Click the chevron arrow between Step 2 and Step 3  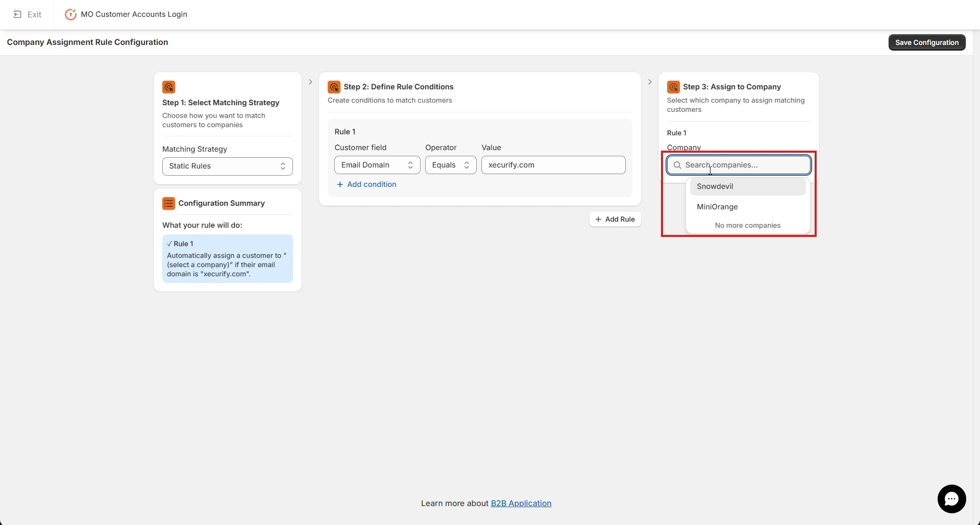tap(650, 82)
